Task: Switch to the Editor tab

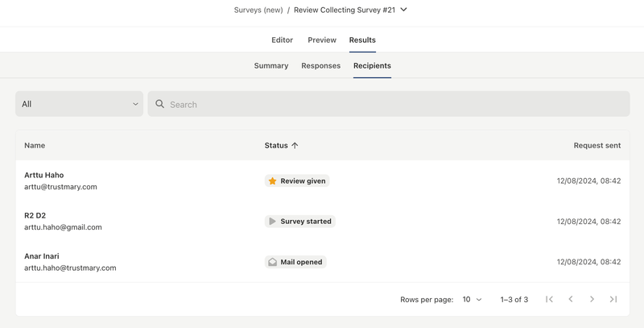Action: pos(282,39)
